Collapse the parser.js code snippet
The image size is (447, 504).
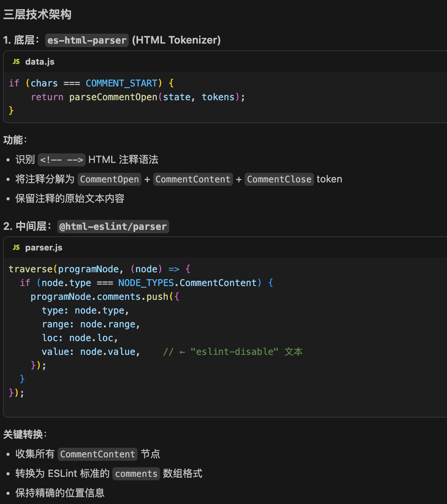pyautogui.click(x=223, y=247)
